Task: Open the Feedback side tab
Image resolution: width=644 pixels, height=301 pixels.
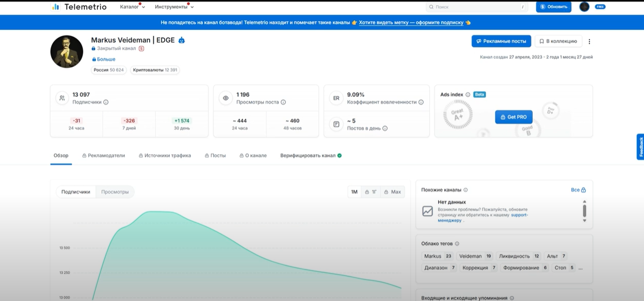Action: 640,147
